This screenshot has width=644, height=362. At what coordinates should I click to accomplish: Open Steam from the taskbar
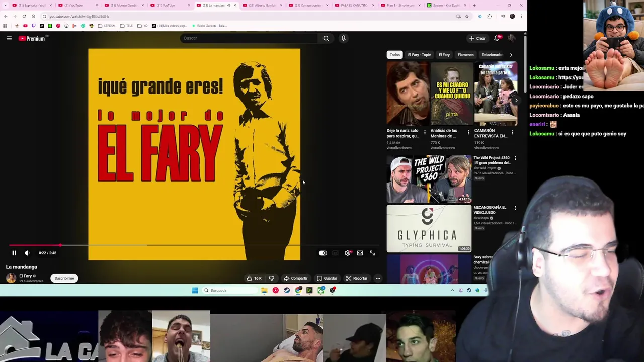pyautogui.click(x=287, y=290)
